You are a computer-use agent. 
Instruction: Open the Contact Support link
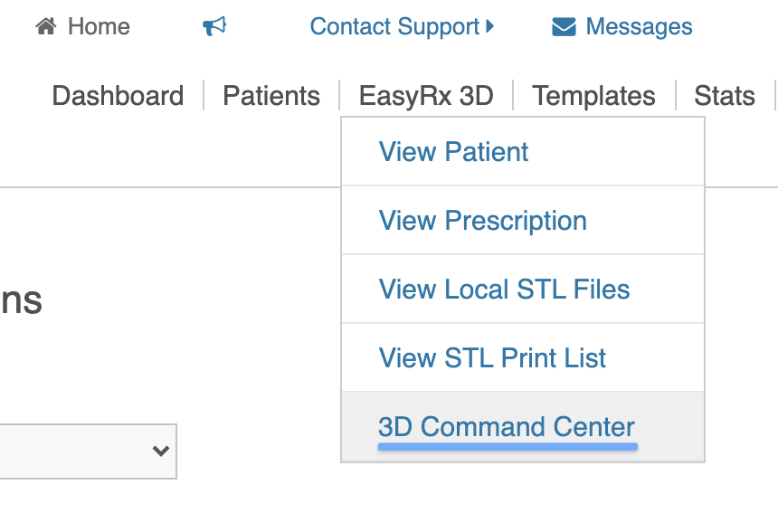(394, 27)
